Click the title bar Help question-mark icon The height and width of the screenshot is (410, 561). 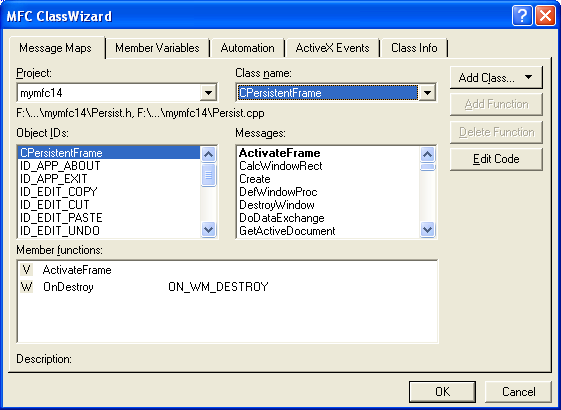[522, 16]
